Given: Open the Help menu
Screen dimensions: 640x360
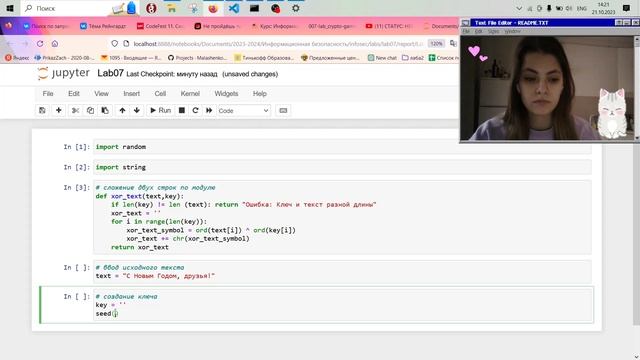Looking at the screenshot, I should [x=260, y=94].
